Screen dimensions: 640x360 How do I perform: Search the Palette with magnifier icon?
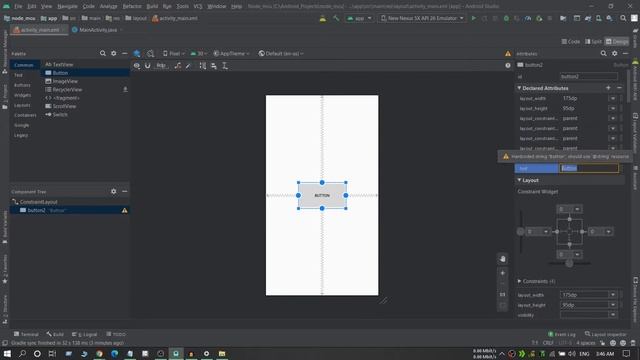point(103,53)
